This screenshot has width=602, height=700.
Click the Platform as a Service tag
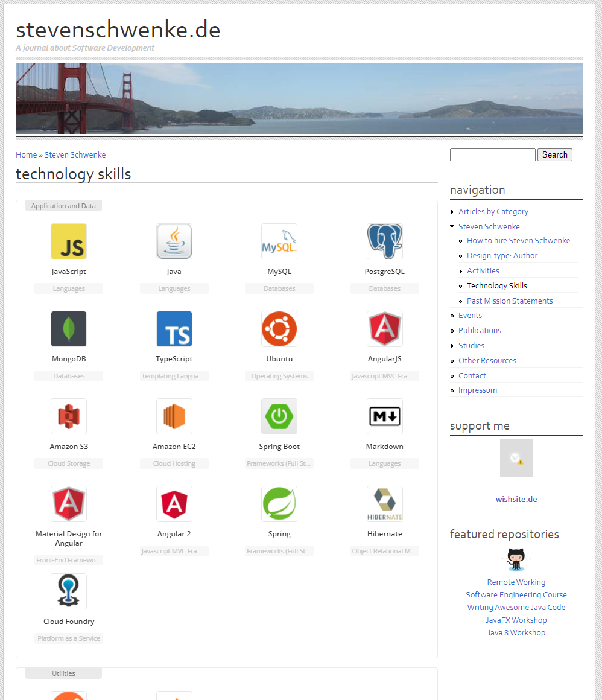(x=69, y=638)
